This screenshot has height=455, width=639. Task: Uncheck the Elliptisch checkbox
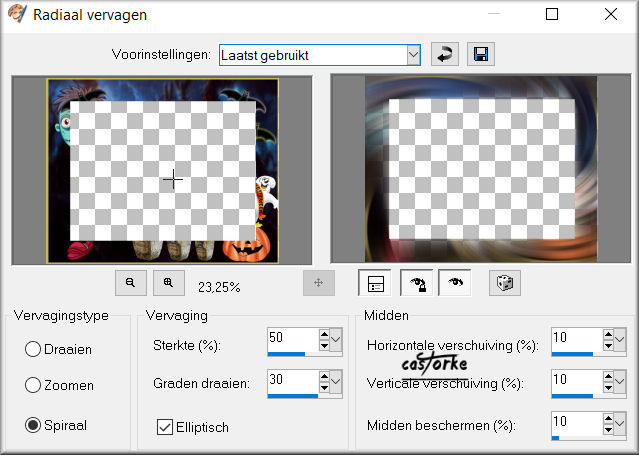(165, 427)
